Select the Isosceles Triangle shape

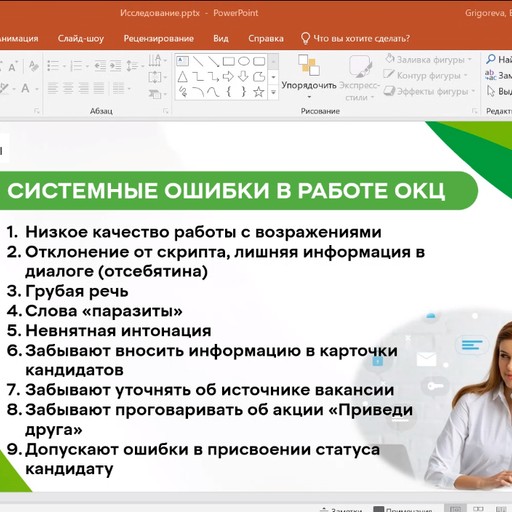pyautogui.click(x=182, y=77)
